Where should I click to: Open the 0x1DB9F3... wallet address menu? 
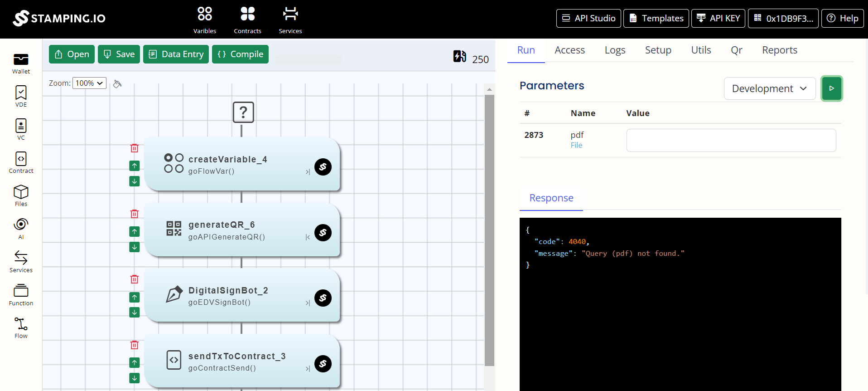click(783, 19)
